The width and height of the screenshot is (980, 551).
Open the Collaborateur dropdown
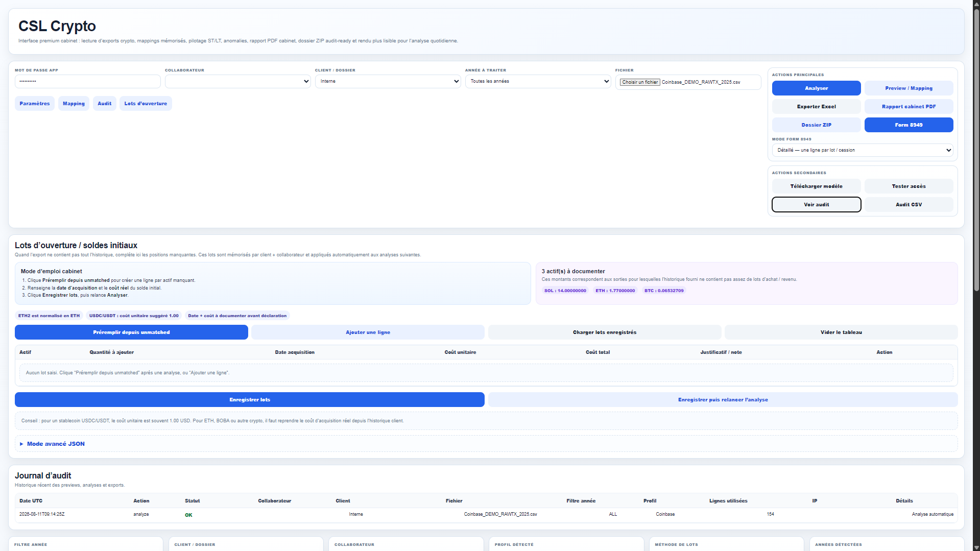pos(237,82)
